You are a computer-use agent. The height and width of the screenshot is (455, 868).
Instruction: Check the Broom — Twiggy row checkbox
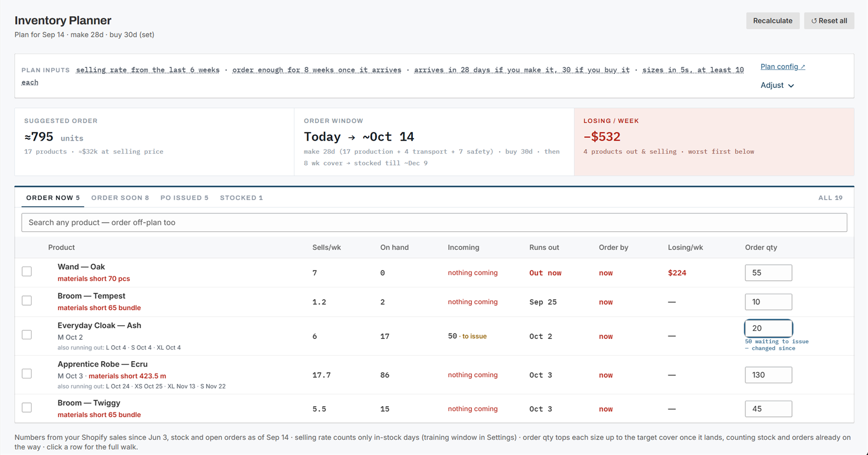27,408
